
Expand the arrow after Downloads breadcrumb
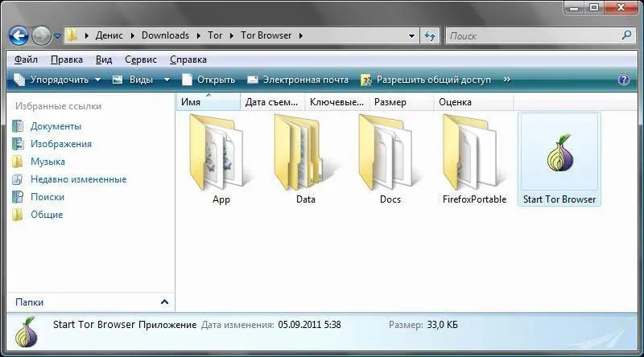click(x=199, y=35)
